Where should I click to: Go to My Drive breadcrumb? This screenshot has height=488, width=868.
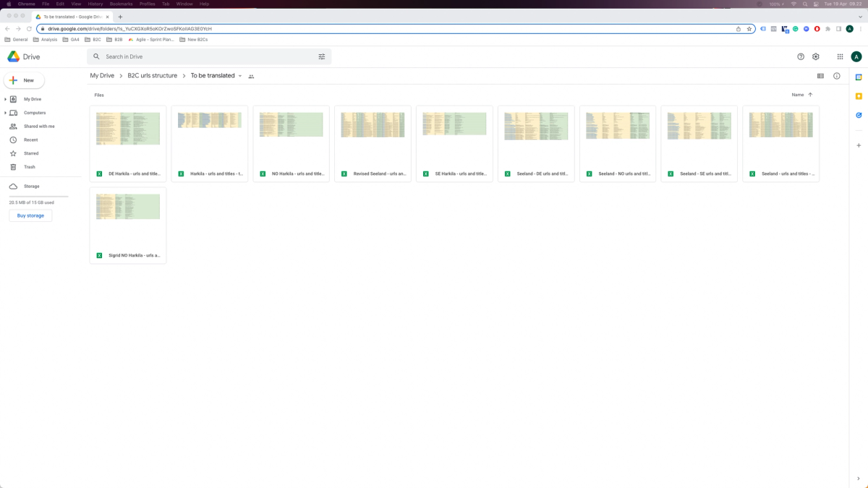tap(102, 76)
